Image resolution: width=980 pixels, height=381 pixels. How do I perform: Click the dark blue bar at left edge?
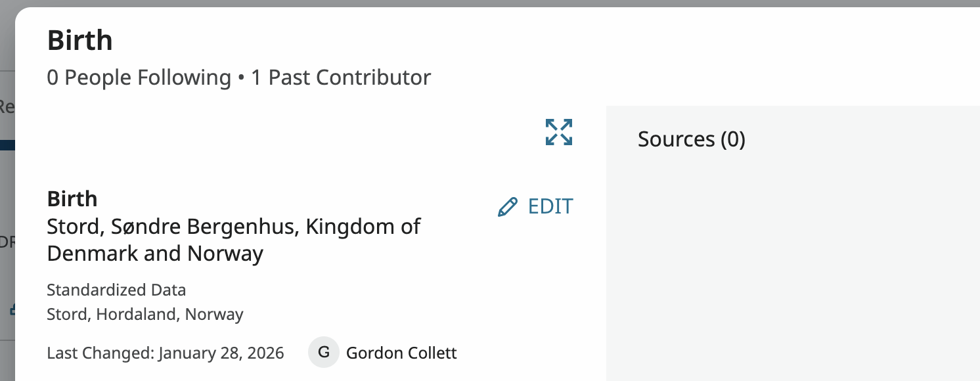click(x=7, y=145)
